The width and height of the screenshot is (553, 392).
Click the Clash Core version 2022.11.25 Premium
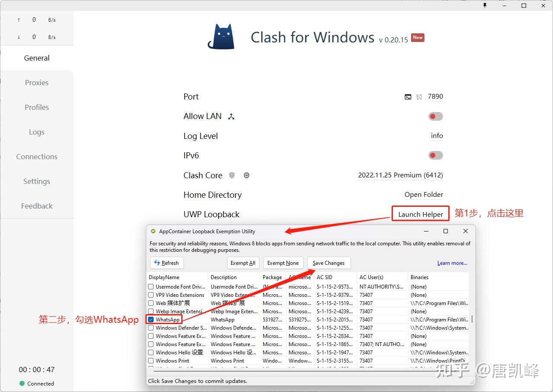click(401, 175)
